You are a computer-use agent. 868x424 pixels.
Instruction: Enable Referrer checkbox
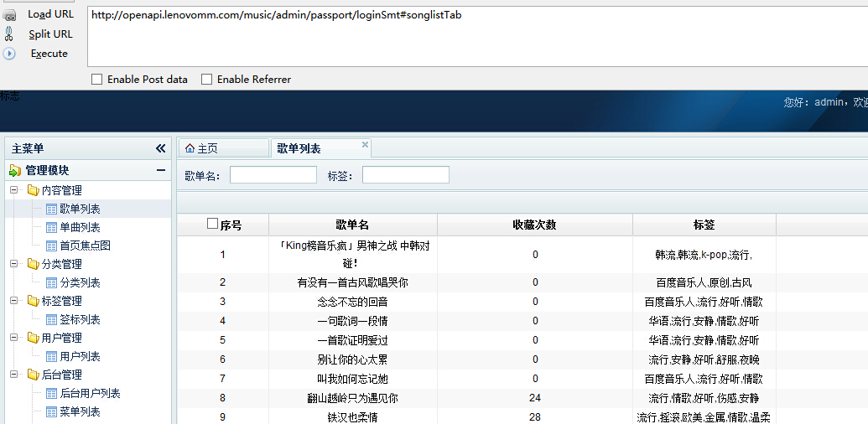[206, 79]
